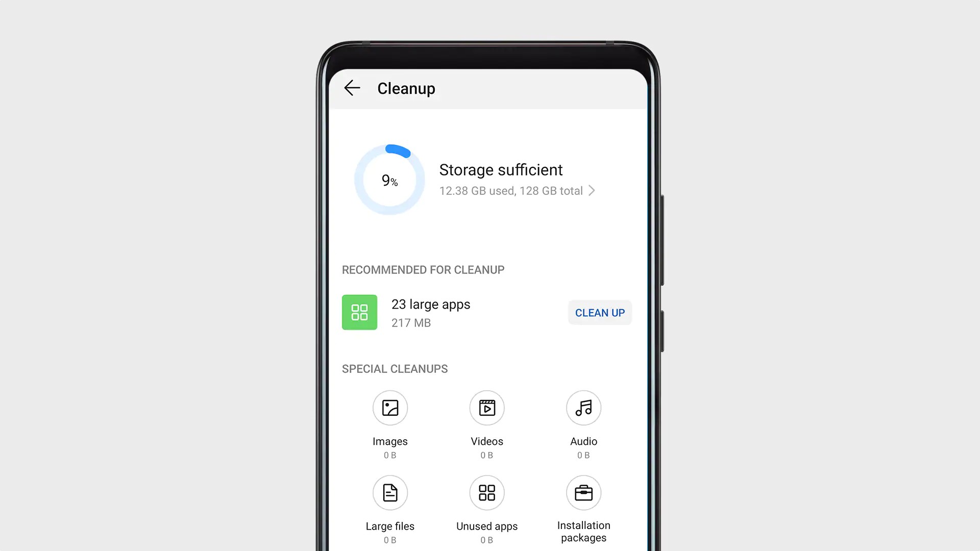
Task: Toggle Videos 0 B cleanup category
Action: (486, 424)
